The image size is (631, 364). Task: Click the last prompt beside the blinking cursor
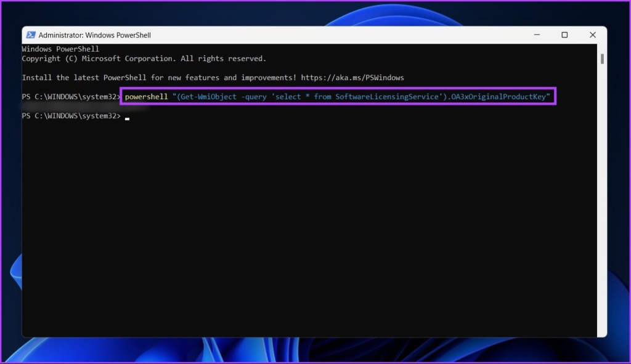(x=71, y=116)
